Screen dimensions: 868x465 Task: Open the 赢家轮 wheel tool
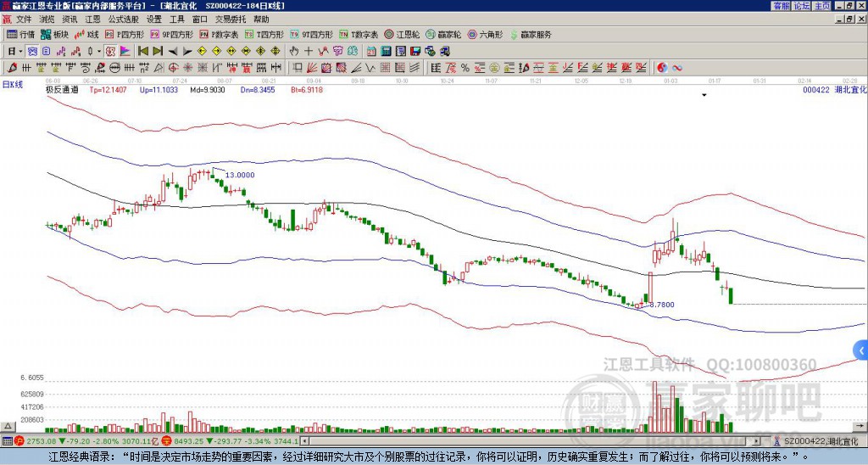[443, 34]
